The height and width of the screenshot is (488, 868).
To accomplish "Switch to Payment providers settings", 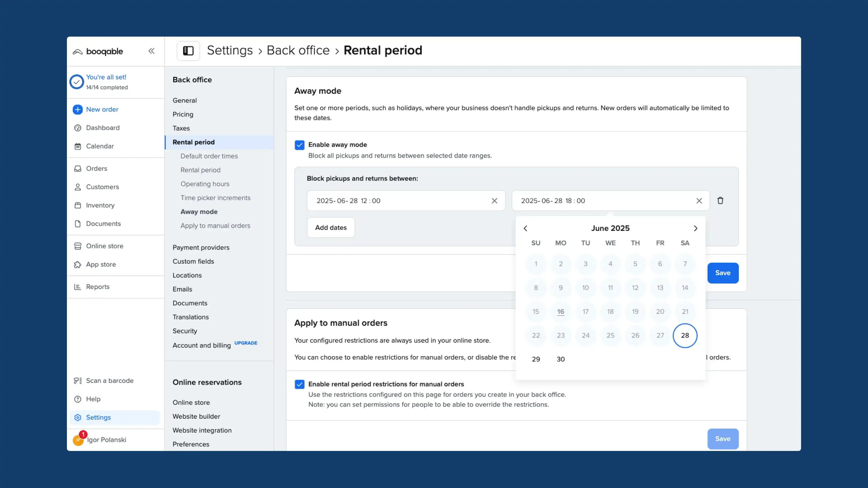I will 201,247.
